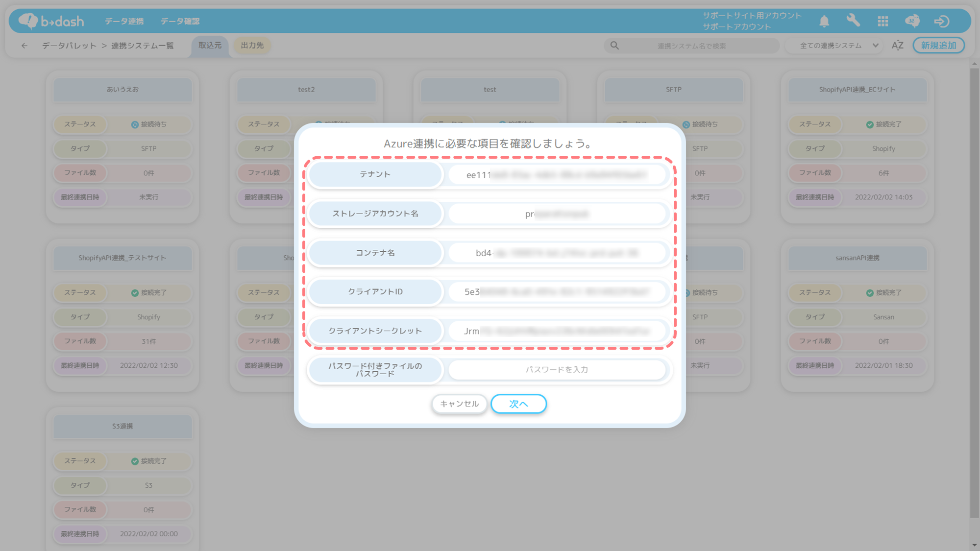Focus the 連携システム名で検索 search field
This screenshot has width=980, height=551.
pos(691,46)
